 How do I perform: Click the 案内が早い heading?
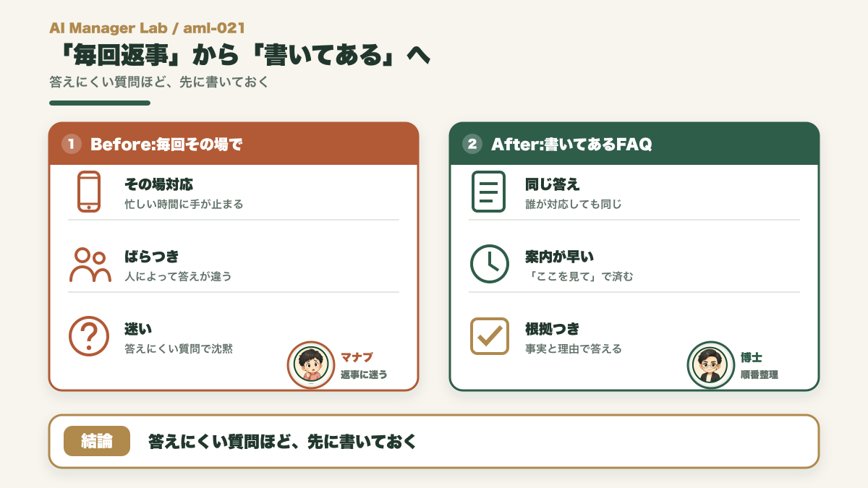click(560, 257)
